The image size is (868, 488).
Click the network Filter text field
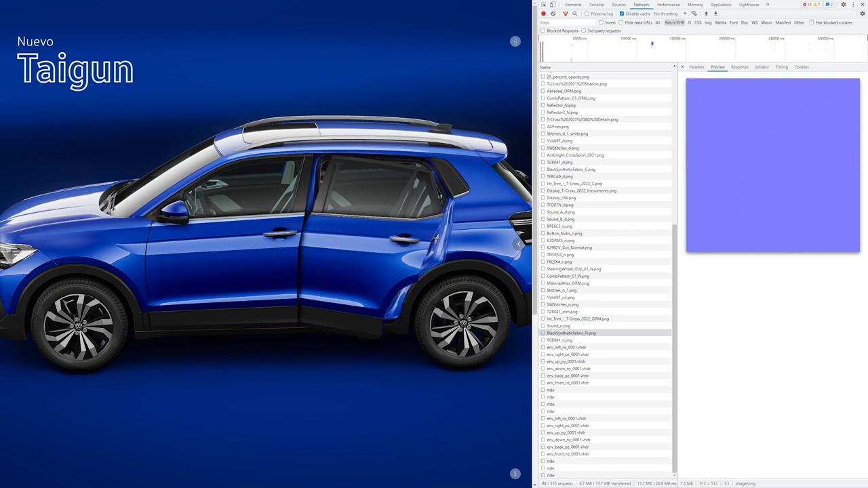pyautogui.click(x=567, y=22)
